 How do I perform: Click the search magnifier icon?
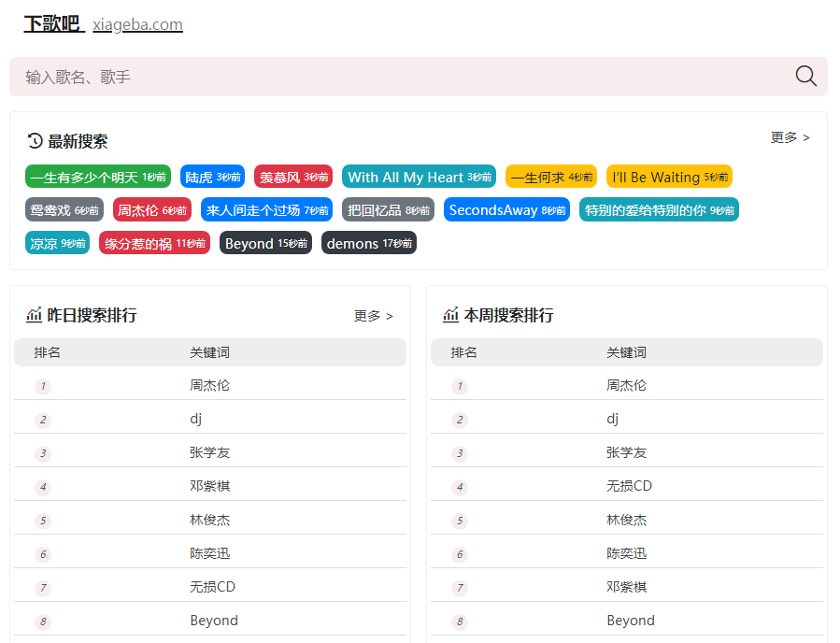pyautogui.click(x=805, y=76)
